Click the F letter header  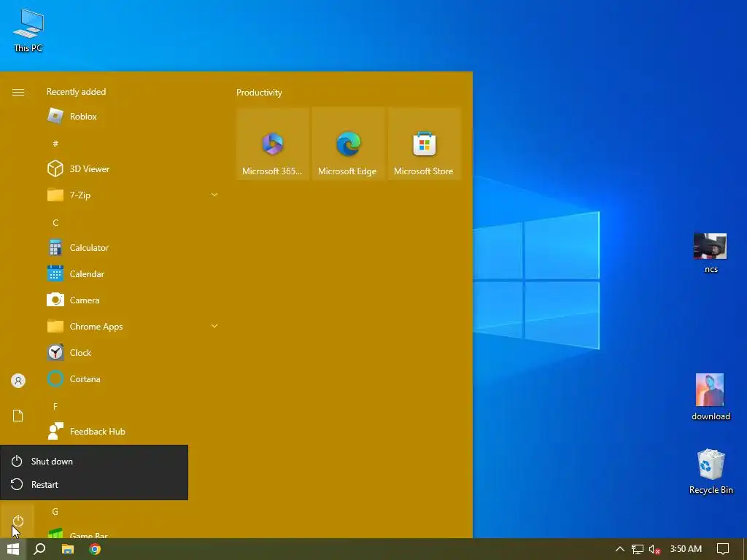[55, 406]
